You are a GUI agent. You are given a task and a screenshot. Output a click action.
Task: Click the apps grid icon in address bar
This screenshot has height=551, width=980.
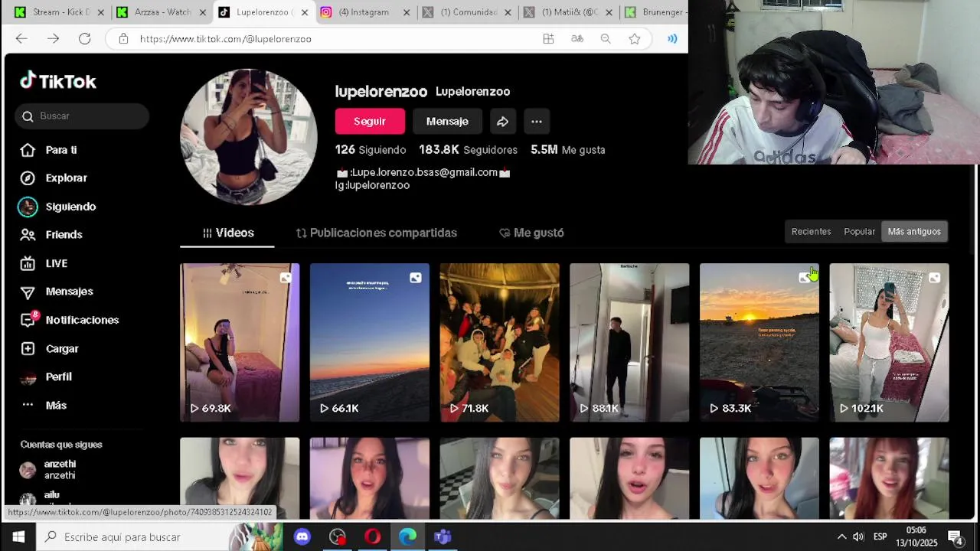click(x=548, y=39)
